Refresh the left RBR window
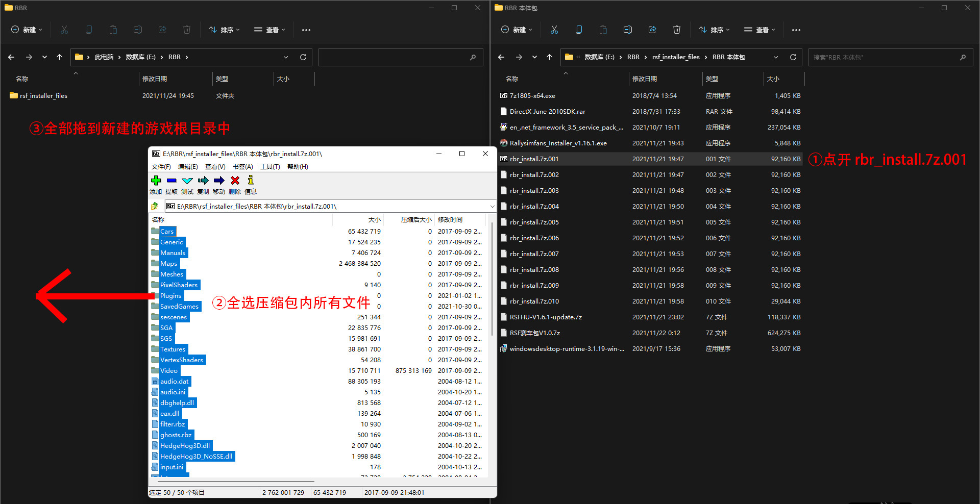 coord(303,57)
